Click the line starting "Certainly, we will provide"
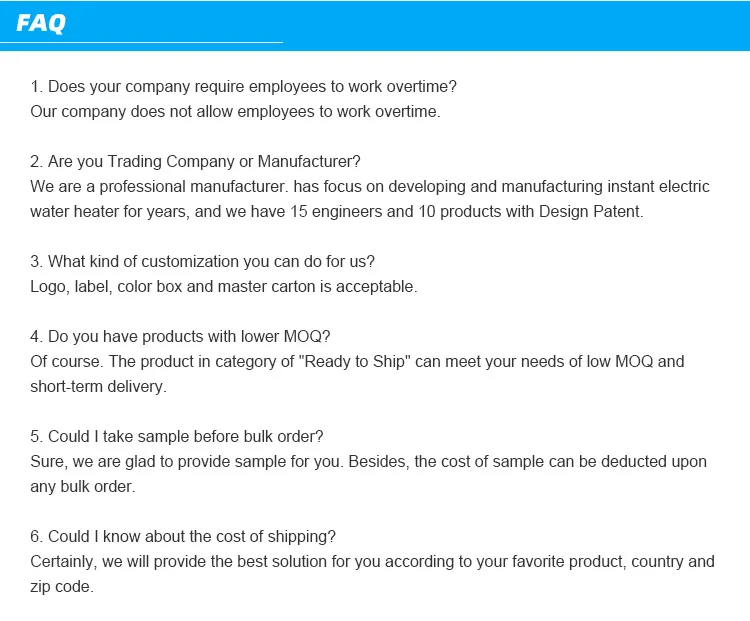The height and width of the screenshot is (621, 750). pos(372,562)
